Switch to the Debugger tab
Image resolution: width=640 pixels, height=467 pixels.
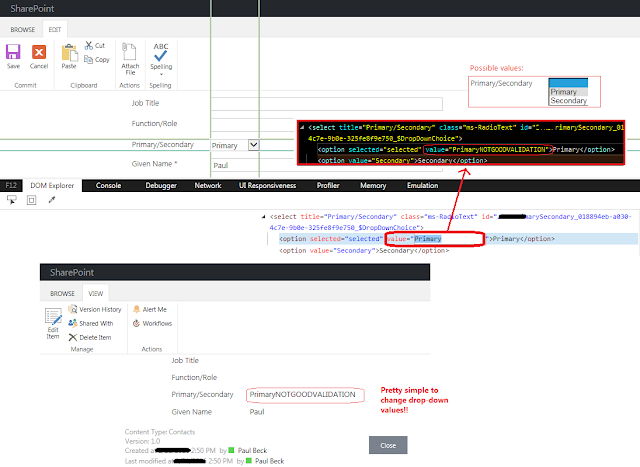[x=161, y=185]
